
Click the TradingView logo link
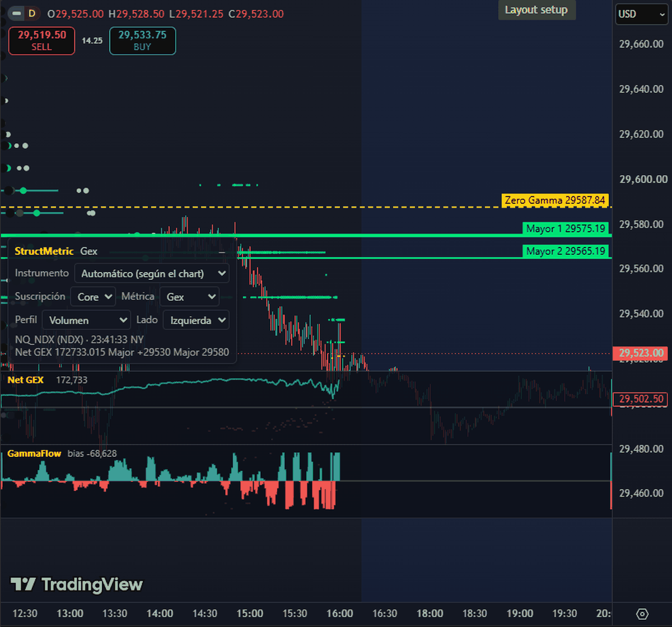77,585
